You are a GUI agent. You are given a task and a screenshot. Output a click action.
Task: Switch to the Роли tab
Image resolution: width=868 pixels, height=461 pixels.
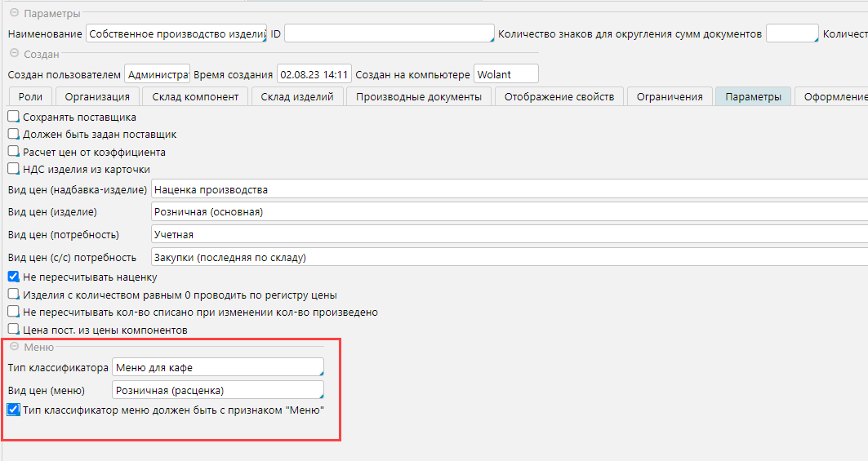[x=30, y=97]
